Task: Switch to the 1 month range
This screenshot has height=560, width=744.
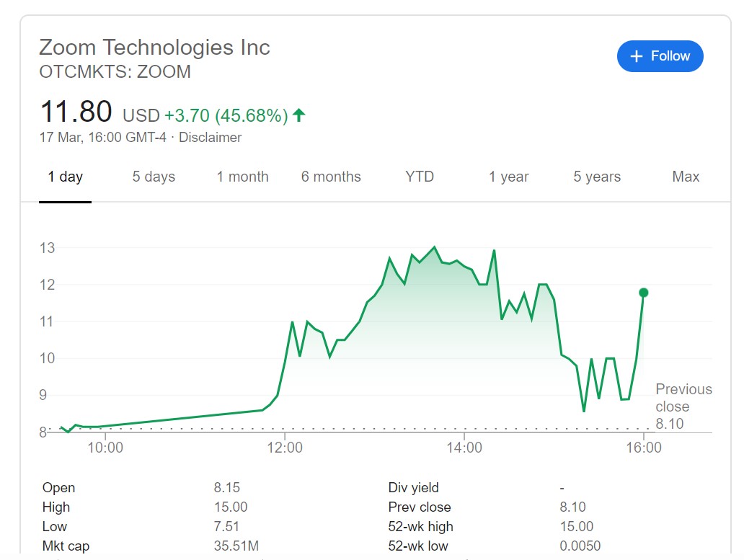Action: (x=242, y=177)
